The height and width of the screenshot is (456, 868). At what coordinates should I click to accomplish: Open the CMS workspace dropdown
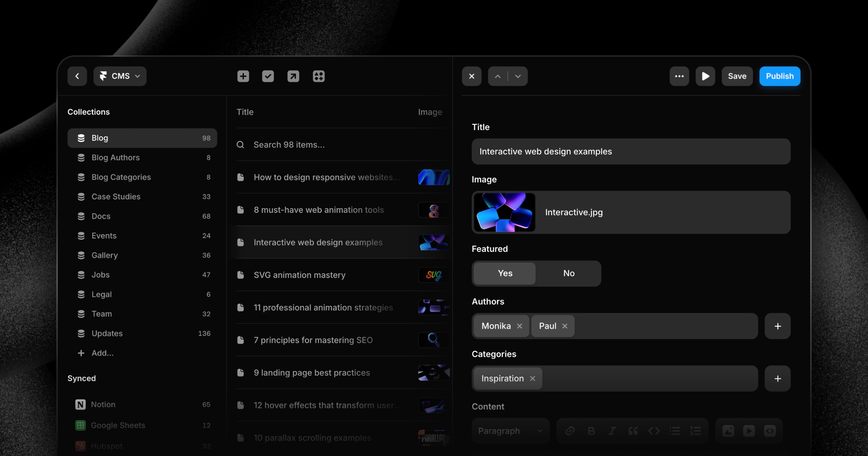click(120, 76)
